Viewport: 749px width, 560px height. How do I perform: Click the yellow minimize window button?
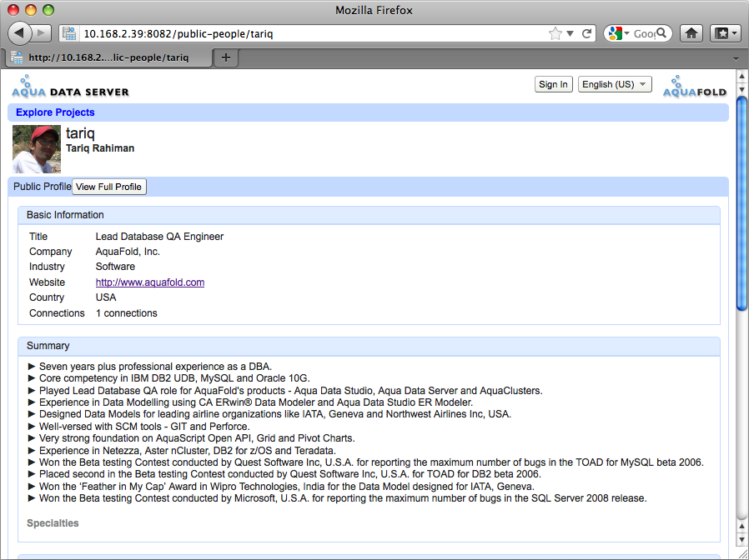coord(31,10)
